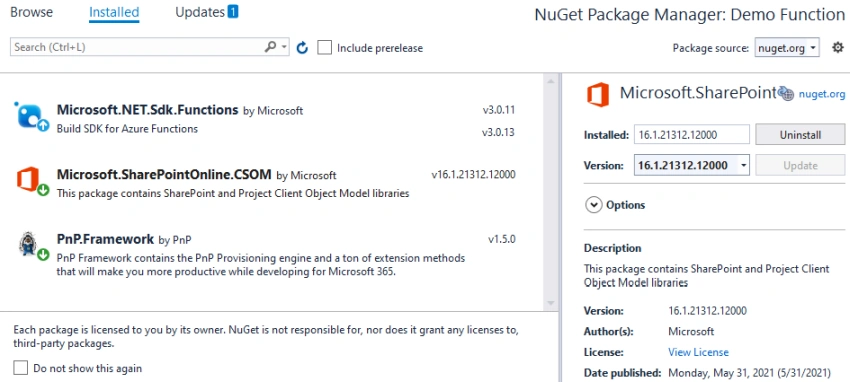850x382 pixels.
Task: Click update-available badge on Sdk.Functions icon
Action: tap(43, 126)
